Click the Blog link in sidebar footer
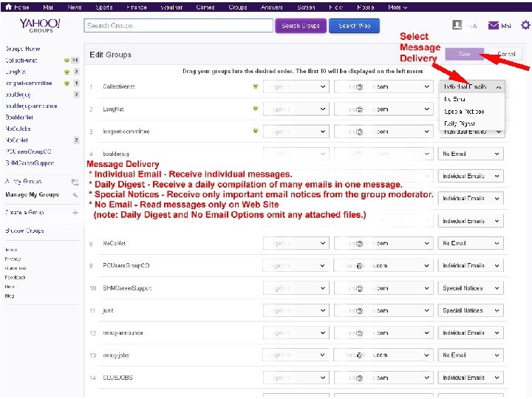 click(x=10, y=296)
